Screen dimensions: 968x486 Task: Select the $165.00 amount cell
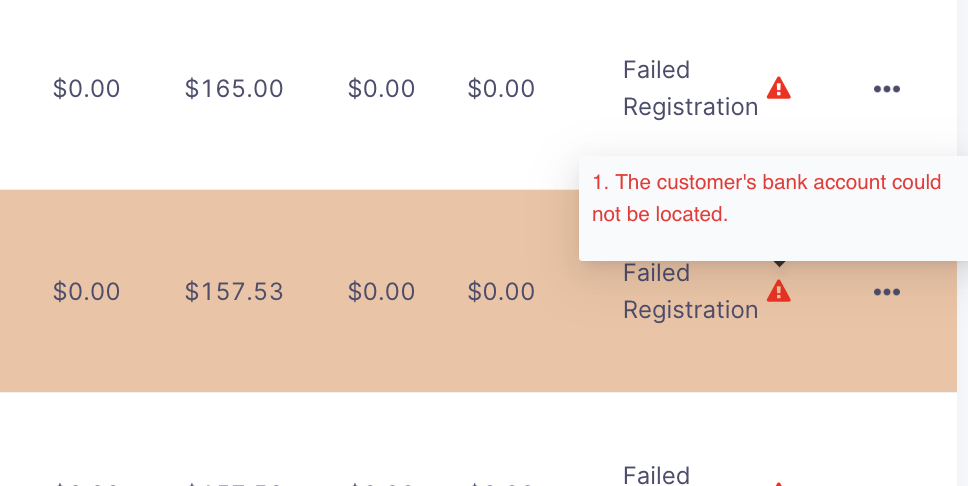pos(234,89)
